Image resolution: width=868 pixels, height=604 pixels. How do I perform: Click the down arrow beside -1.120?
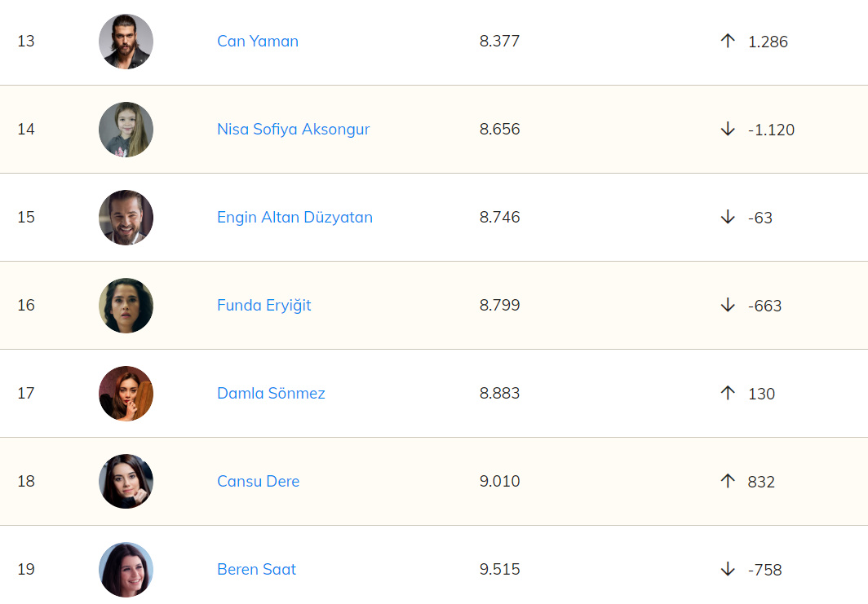728,129
